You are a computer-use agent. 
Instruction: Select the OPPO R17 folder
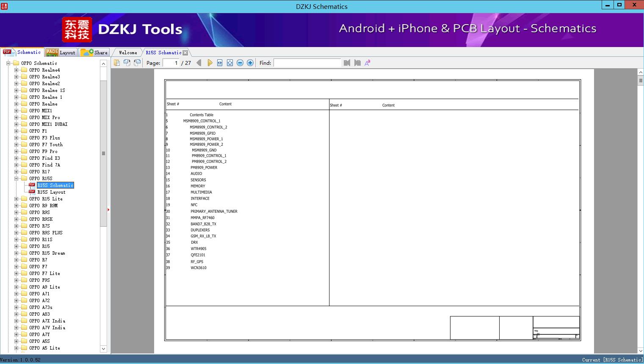click(39, 172)
